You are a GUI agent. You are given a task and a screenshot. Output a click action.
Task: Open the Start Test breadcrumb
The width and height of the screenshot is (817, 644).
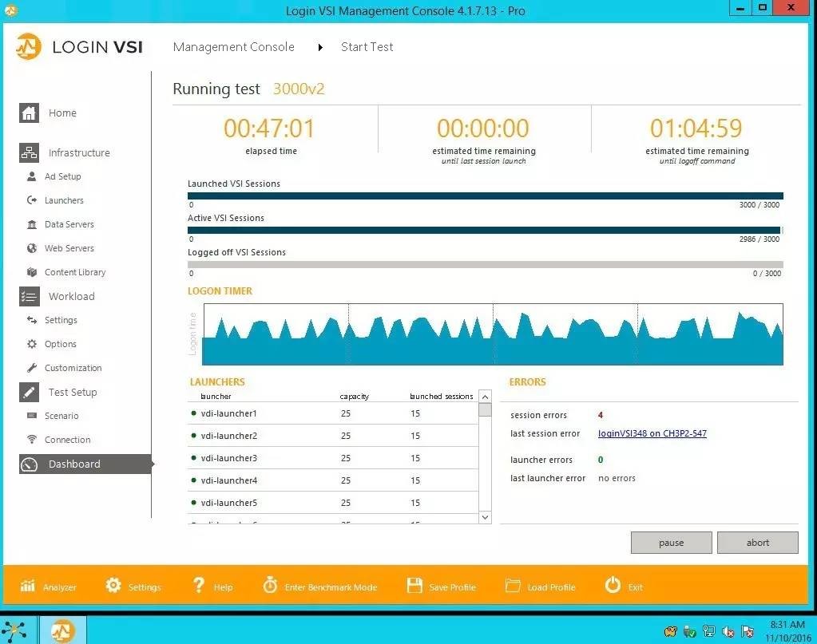[367, 47]
